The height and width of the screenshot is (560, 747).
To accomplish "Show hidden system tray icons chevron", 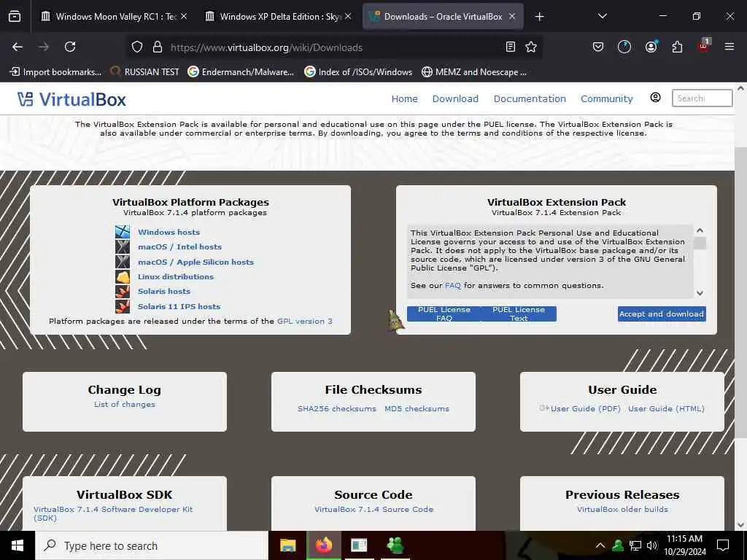I will [600, 545].
